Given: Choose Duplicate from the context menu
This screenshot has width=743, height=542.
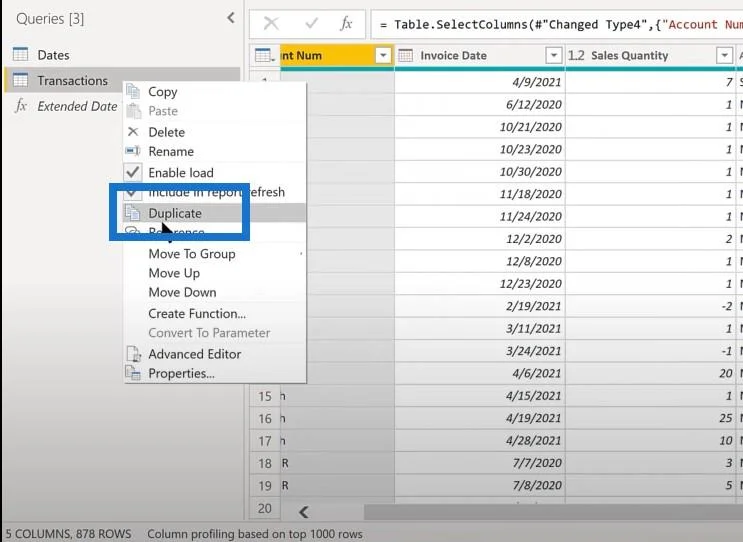Looking at the screenshot, I should [x=214, y=213].
